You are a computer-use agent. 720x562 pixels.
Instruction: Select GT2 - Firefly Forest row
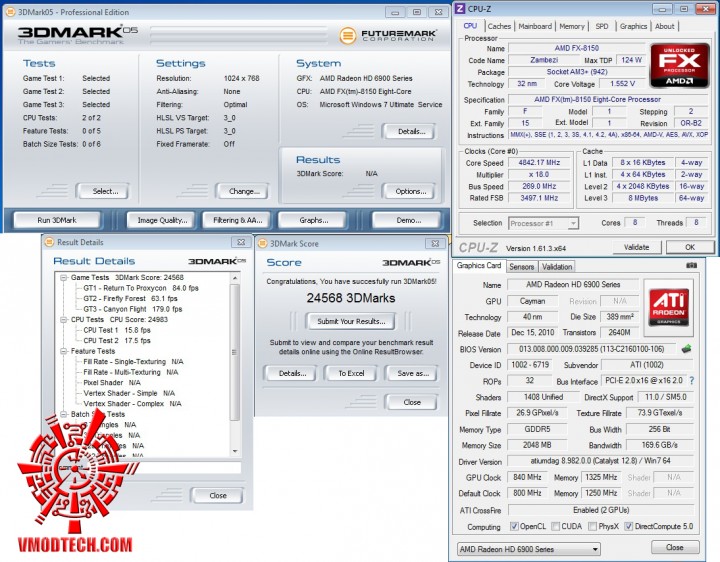point(130,298)
